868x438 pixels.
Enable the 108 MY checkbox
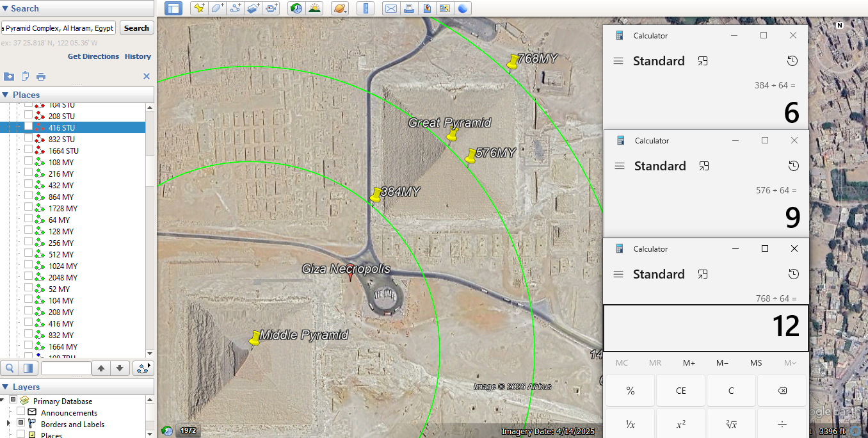[x=28, y=161]
